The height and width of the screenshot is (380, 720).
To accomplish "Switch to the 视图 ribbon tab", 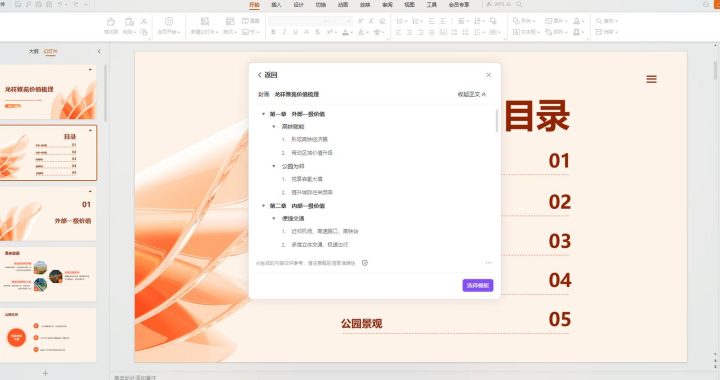I will pos(409,5).
